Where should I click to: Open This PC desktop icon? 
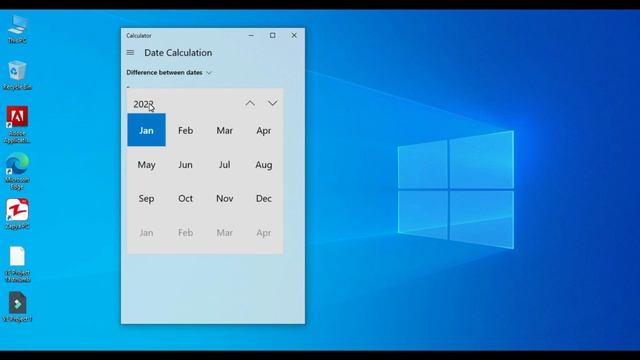pos(18,29)
